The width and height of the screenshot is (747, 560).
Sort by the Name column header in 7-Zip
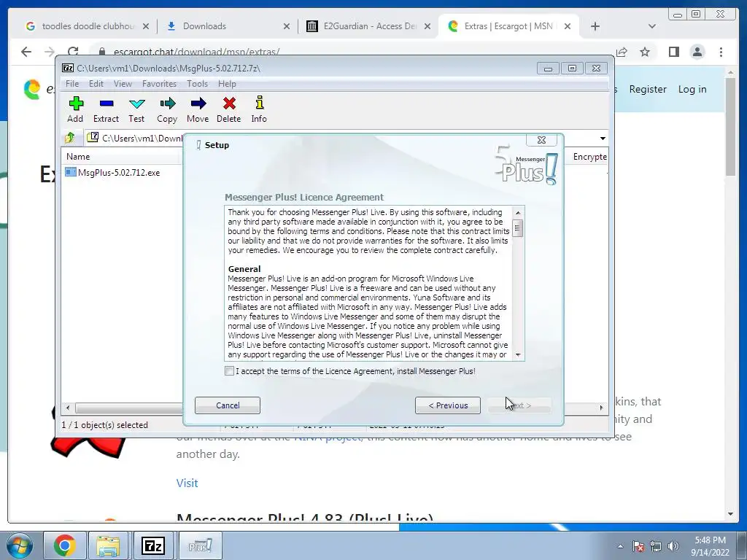point(122,157)
